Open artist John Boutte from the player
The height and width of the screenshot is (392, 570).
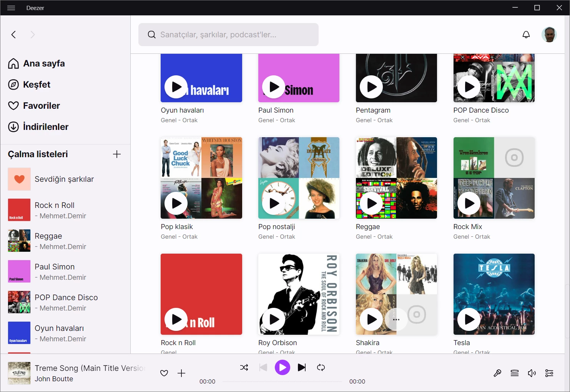point(54,379)
